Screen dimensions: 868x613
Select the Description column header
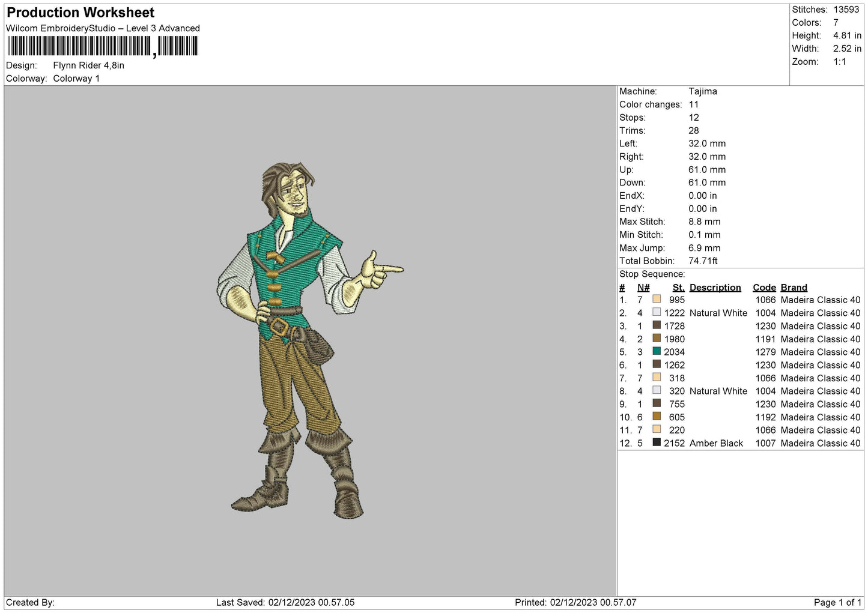tap(715, 288)
